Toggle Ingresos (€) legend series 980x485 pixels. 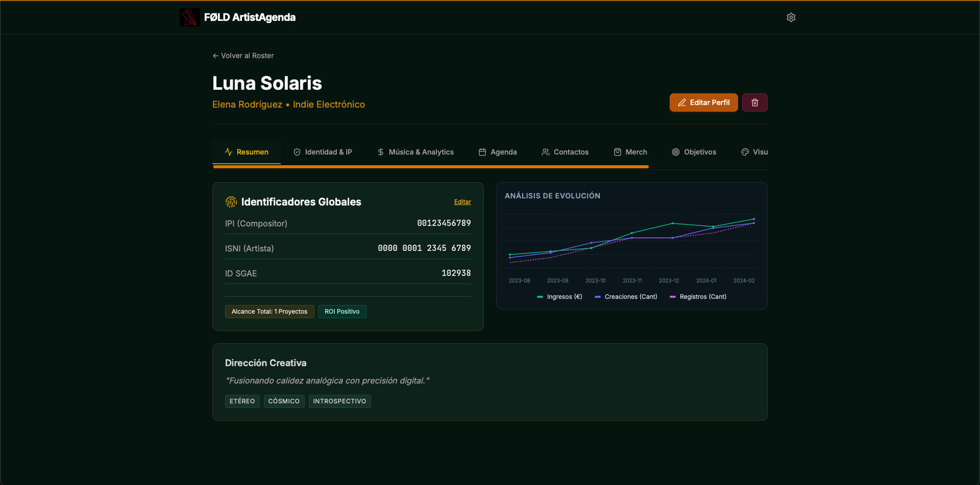559,297
